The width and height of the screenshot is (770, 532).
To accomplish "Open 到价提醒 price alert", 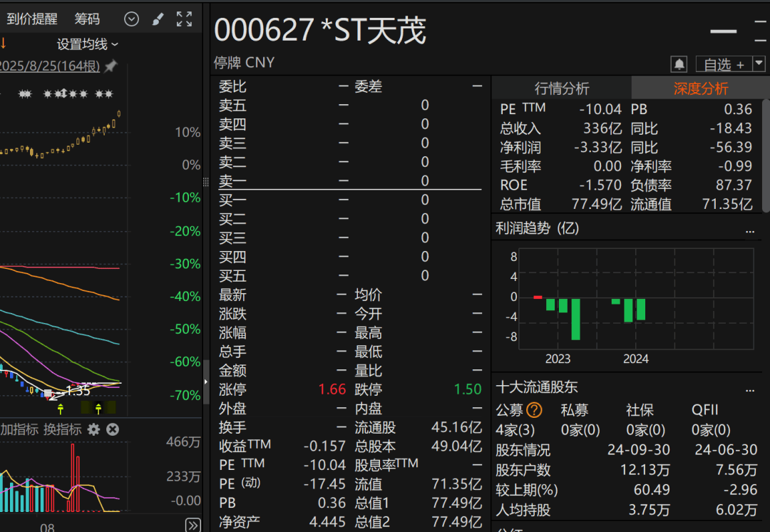I will [x=32, y=19].
